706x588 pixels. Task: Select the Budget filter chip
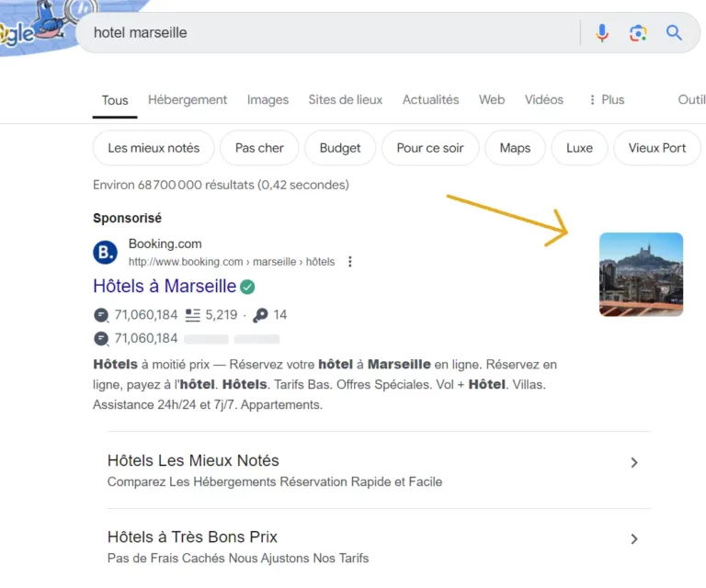[340, 148]
